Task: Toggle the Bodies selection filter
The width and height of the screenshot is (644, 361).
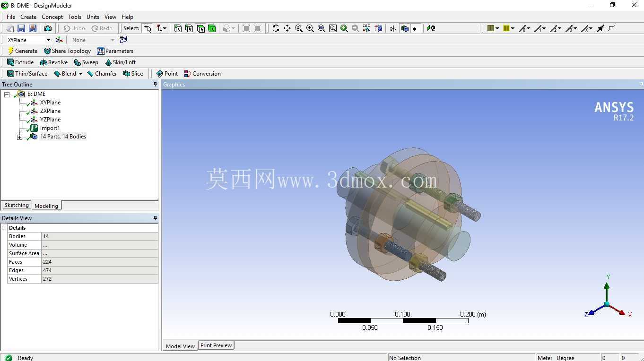Action: [x=212, y=28]
